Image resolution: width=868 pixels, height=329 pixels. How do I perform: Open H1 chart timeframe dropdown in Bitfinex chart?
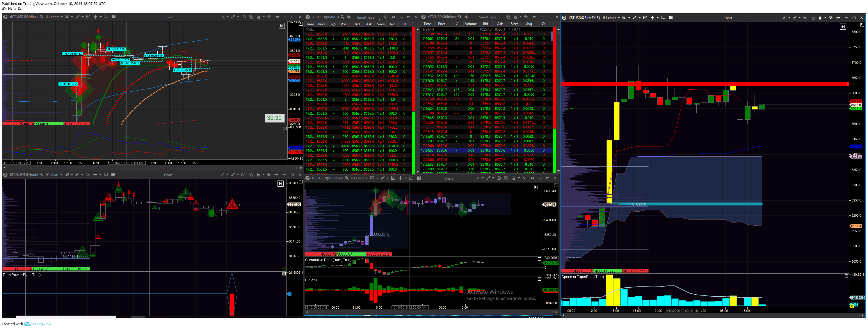click(54, 17)
